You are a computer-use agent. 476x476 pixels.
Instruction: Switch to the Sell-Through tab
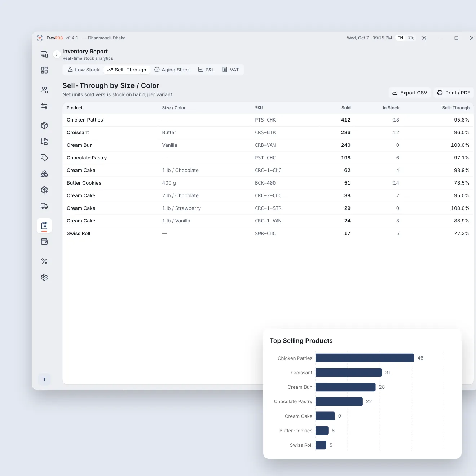127,70
